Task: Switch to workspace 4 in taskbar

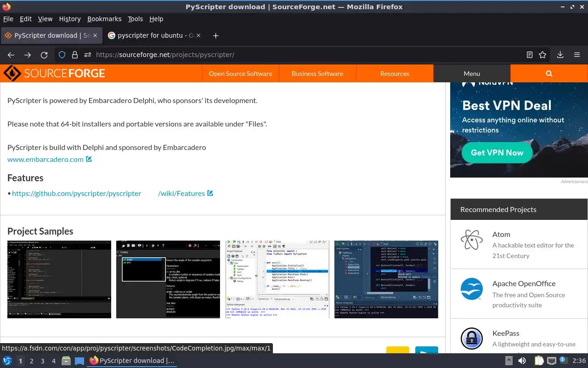Action: tap(53, 361)
